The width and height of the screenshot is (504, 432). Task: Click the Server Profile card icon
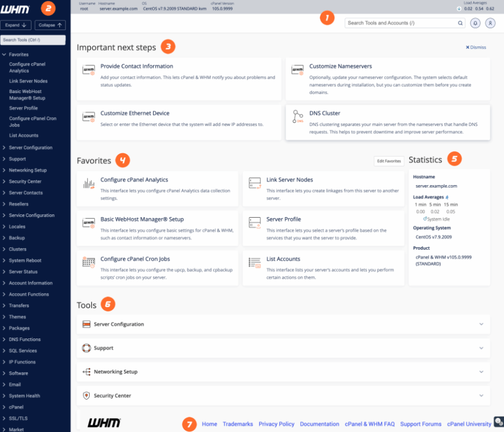tap(255, 223)
